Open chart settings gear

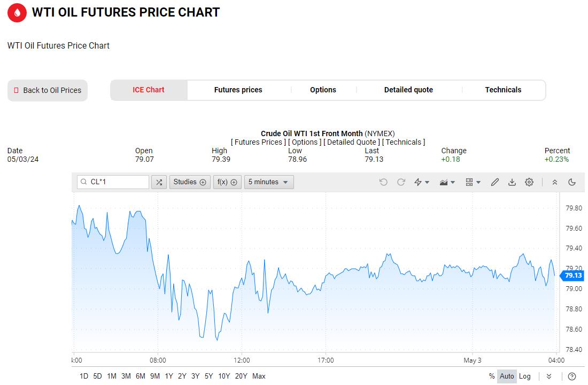tap(529, 182)
